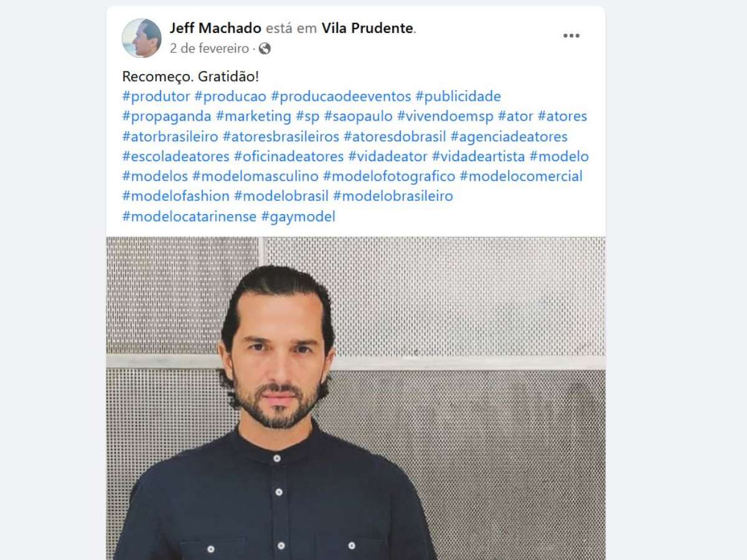Select the #producaodeeventos hashtag
This screenshot has width=747, height=560.
pyautogui.click(x=341, y=96)
